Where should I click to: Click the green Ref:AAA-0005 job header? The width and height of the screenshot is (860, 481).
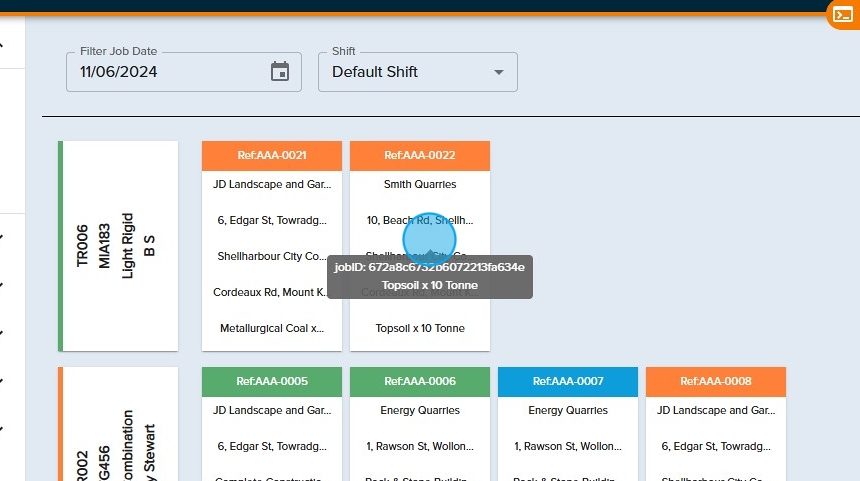[x=272, y=381]
